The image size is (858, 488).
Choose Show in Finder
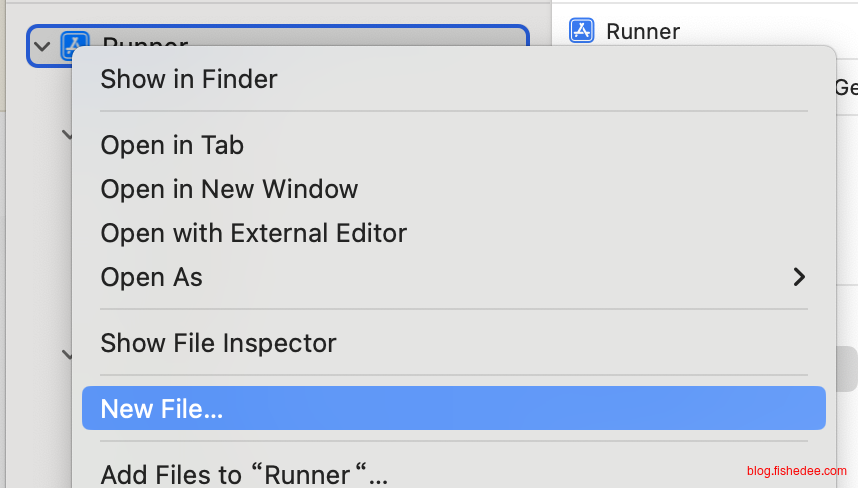pos(189,79)
